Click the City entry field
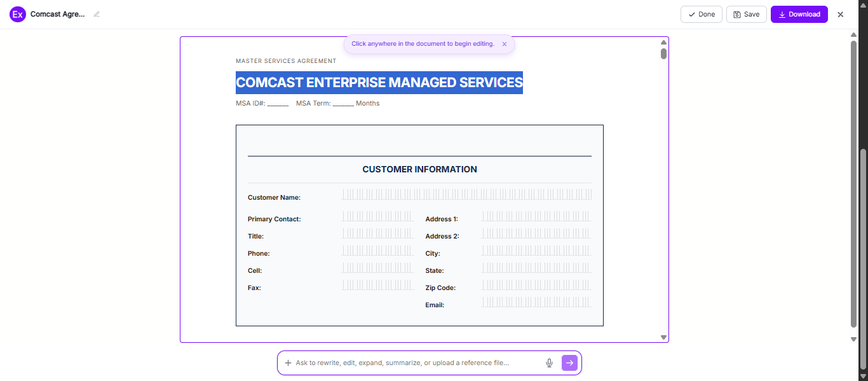 point(537,251)
